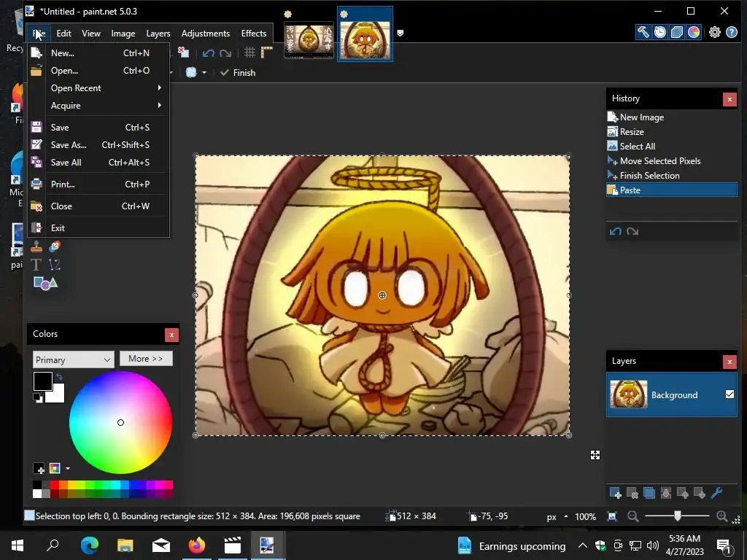This screenshot has height=560, width=747.
Task: Select the Text tool
Action: (36, 265)
